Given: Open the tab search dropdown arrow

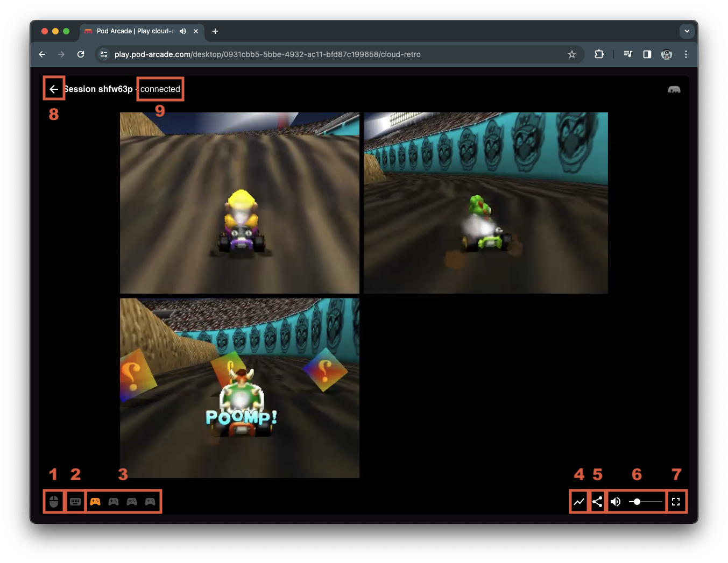Looking at the screenshot, I should tap(687, 31).
